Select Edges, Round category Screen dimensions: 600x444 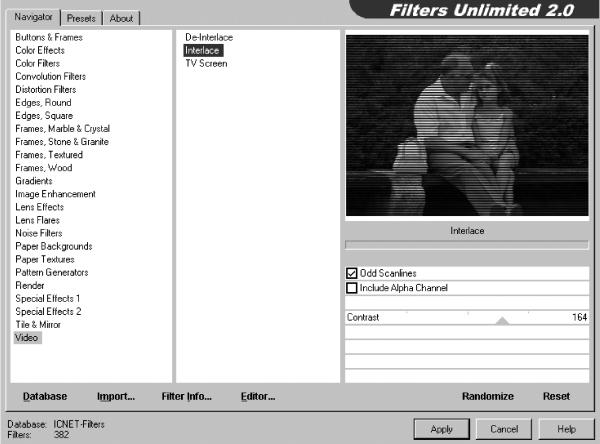pyautogui.click(x=43, y=102)
